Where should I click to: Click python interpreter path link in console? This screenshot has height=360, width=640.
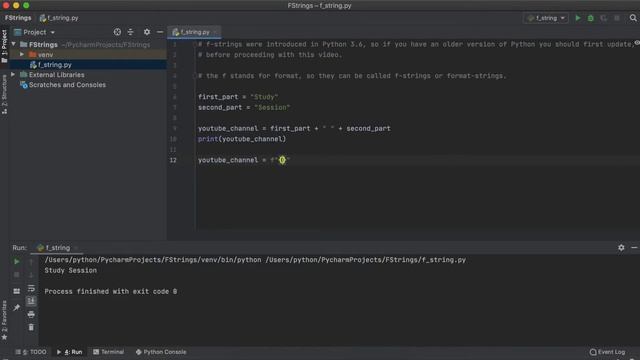pyautogui.click(x=153, y=260)
